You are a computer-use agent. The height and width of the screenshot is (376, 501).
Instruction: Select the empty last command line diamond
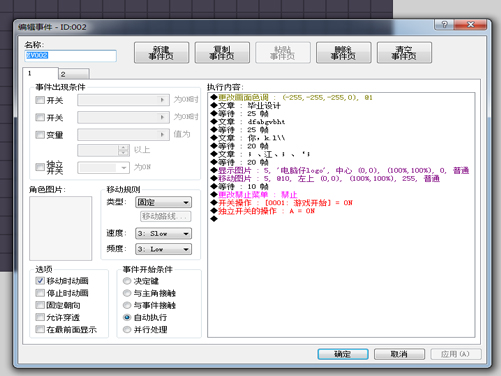[x=214, y=219]
